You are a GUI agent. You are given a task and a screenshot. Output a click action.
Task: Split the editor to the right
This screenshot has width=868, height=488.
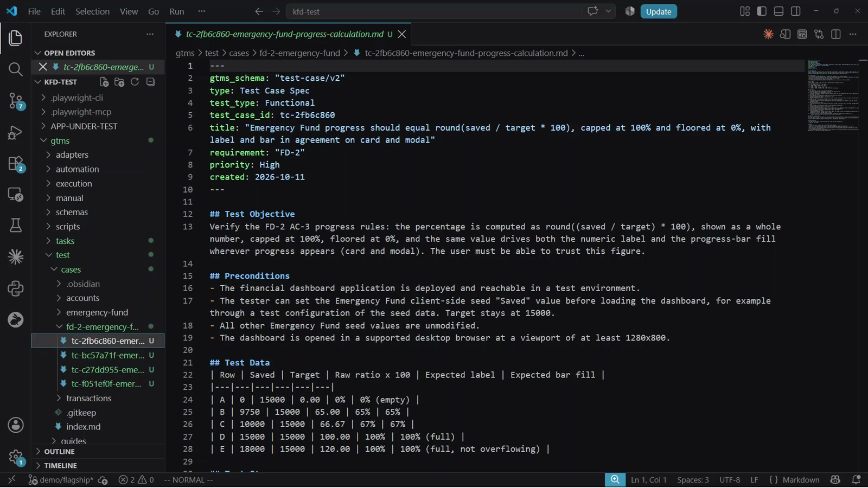pyautogui.click(x=836, y=34)
